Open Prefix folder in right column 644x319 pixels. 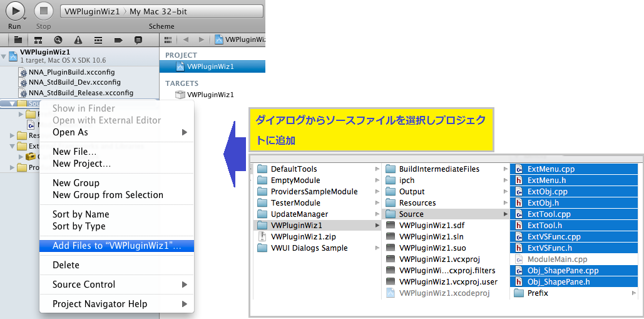pyautogui.click(x=574, y=293)
